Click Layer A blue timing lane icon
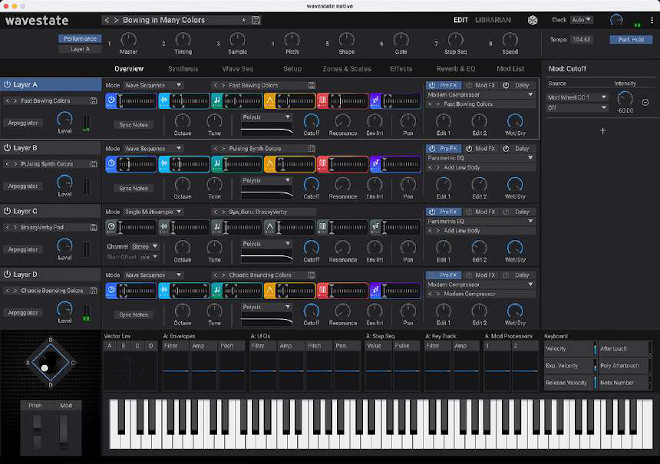Image resolution: width=660 pixels, height=464 pixels. 112,101
